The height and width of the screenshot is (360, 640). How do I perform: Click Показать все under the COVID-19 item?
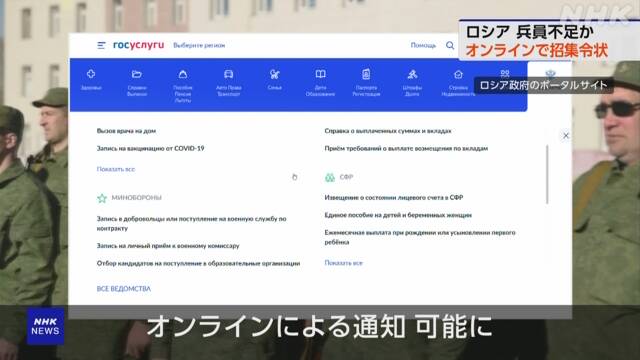click(116, 169)
